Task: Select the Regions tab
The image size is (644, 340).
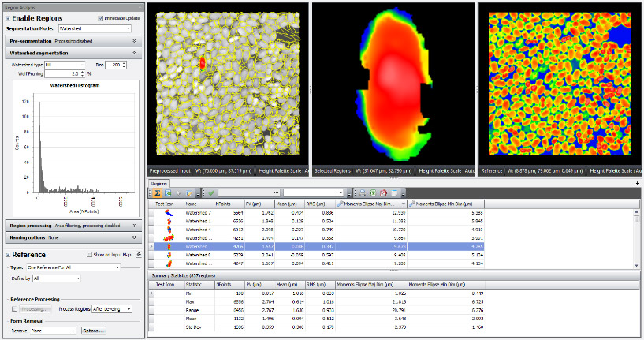Action: (x=160, y=182)
